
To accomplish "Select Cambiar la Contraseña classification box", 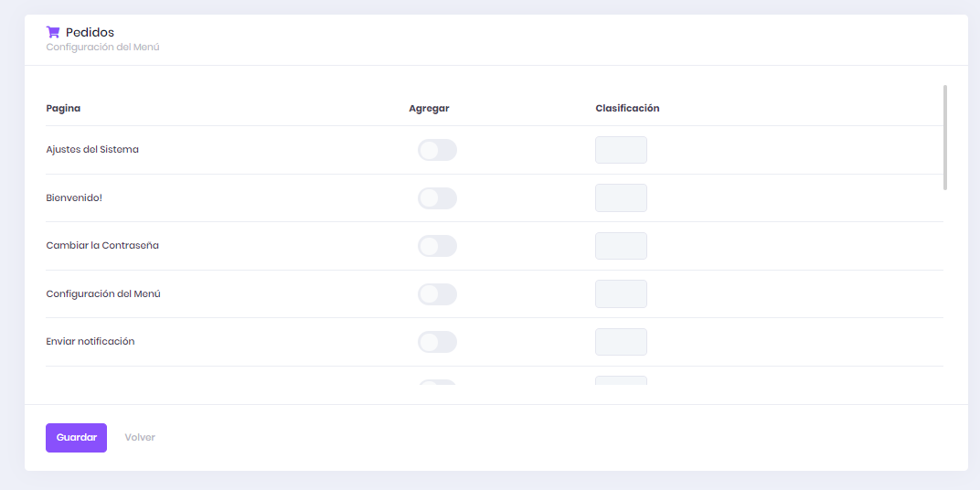I will coord(621,246).
